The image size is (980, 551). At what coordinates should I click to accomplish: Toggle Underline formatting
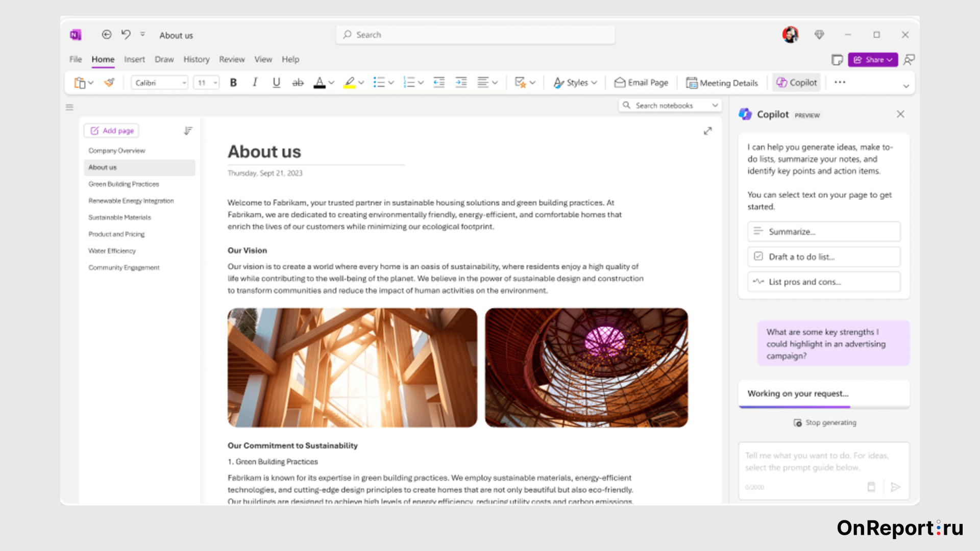tap(276, 83)
